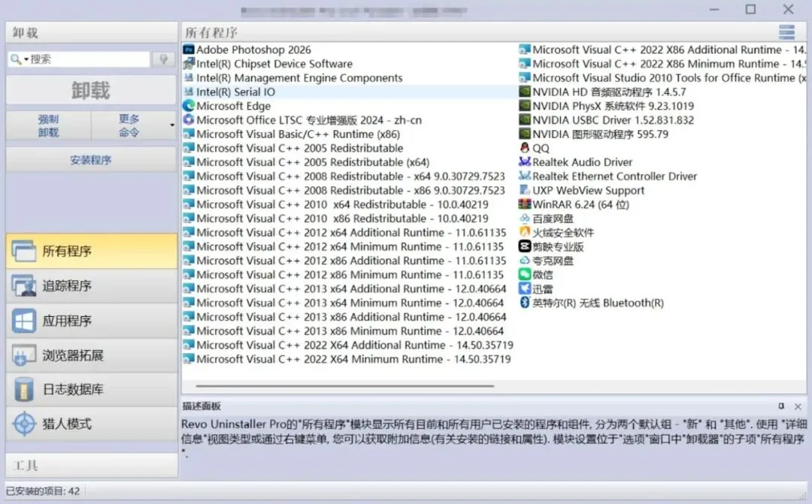Click the 火绒安全软件 icon
Viewport: 812px width, 504px height.
click(x=525, y=232)
